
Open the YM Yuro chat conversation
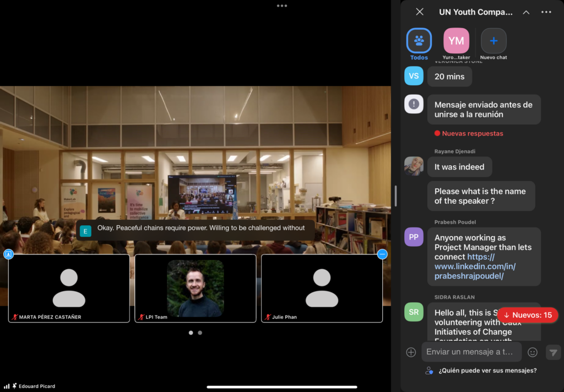click(456, 41)
